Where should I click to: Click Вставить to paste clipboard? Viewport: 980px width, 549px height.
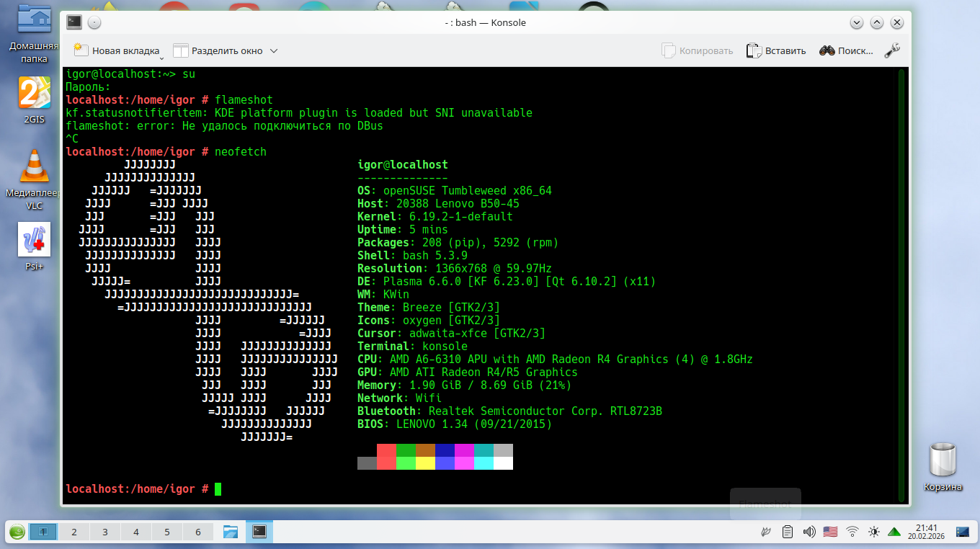pyautogui.click(x=776, y=50)
